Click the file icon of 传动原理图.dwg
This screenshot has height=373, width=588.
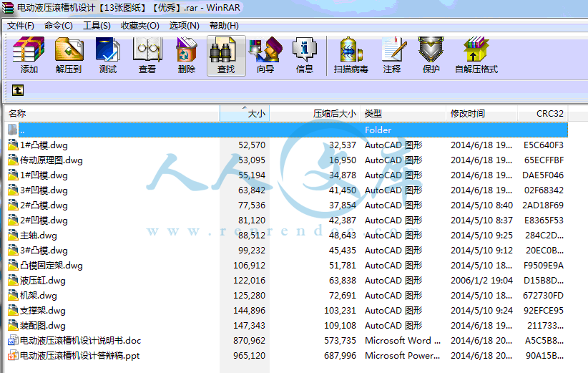(x=13, y=160)
